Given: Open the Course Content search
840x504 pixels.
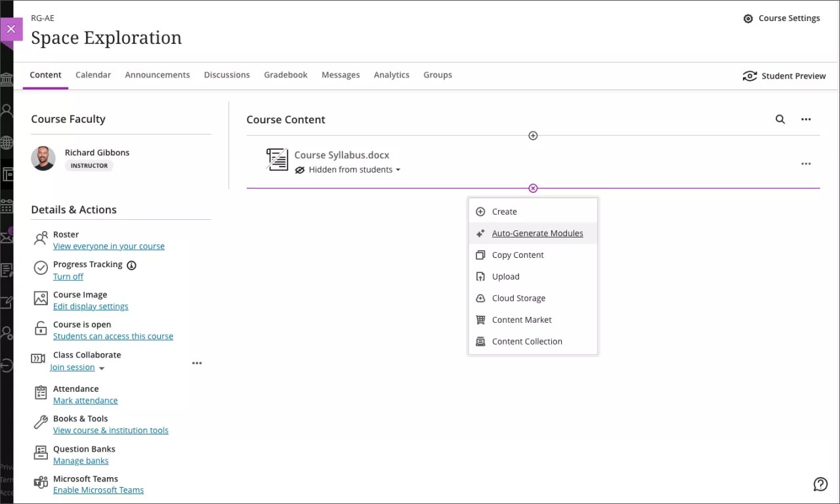Looking at the screenshot, I should (x=780, y=119).
